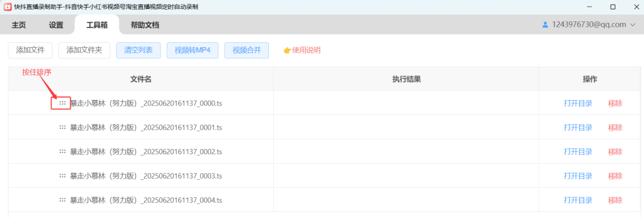Select the 工具箱 tab
Screen dimensions: 644x218
(x=97, y=24)
